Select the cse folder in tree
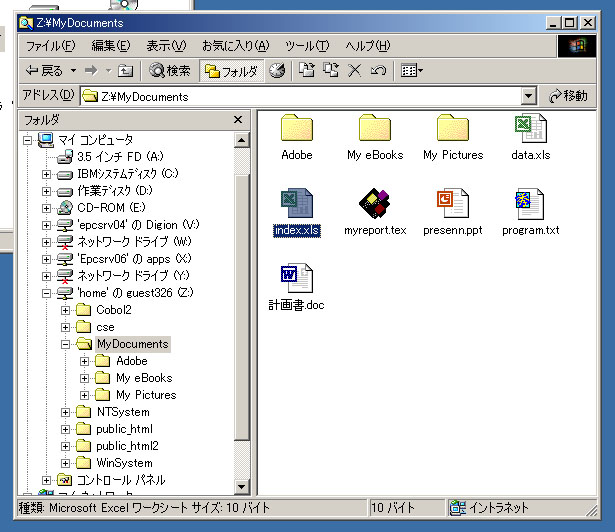 (x=105, y=327)
